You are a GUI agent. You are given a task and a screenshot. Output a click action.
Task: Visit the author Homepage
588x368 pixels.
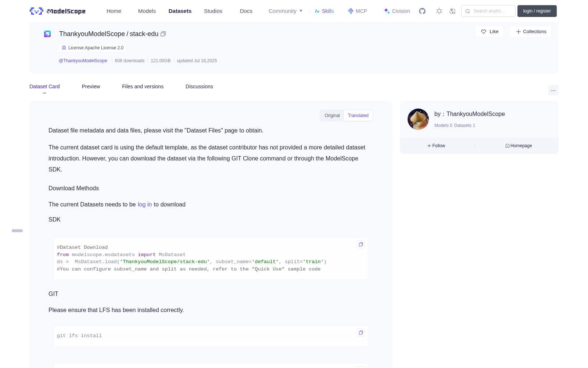coord(519,146)
